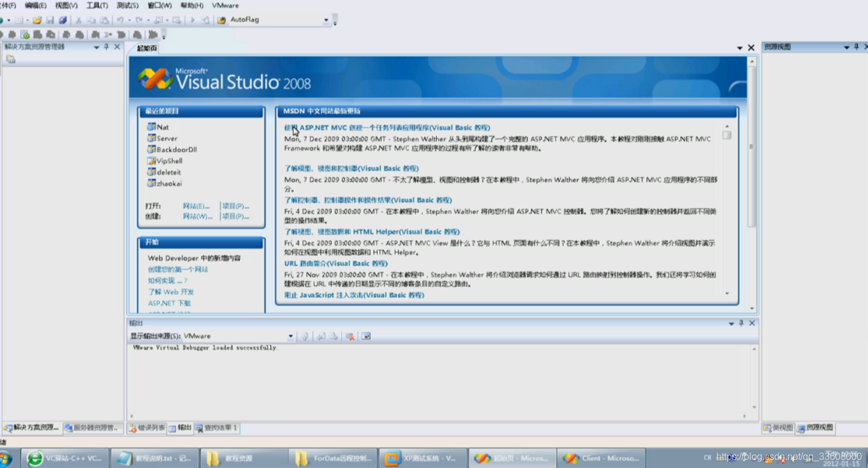Click the 了解 Web 开发 link

click(171, 292)
